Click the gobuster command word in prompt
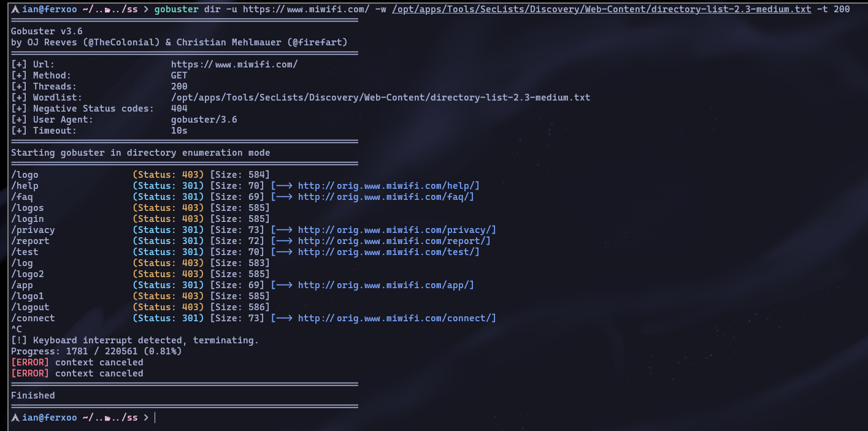The width and height of the screenshot is (868, 431). click(176, 9)
